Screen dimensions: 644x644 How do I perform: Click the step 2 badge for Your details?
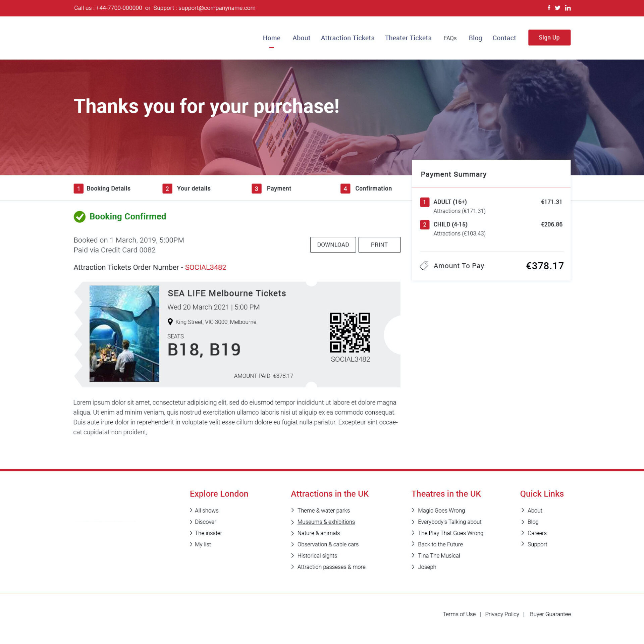pos(167,189)
